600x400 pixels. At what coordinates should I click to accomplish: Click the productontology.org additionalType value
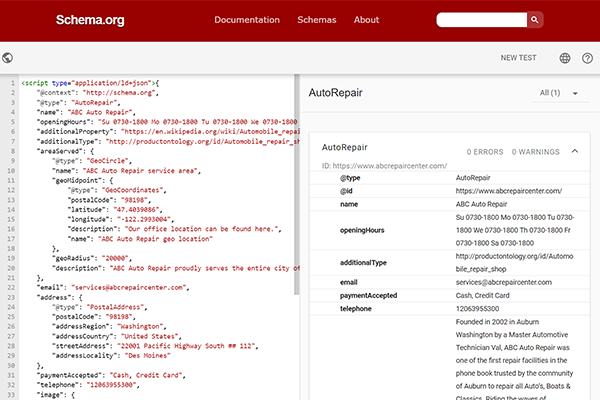pos(514,263)
